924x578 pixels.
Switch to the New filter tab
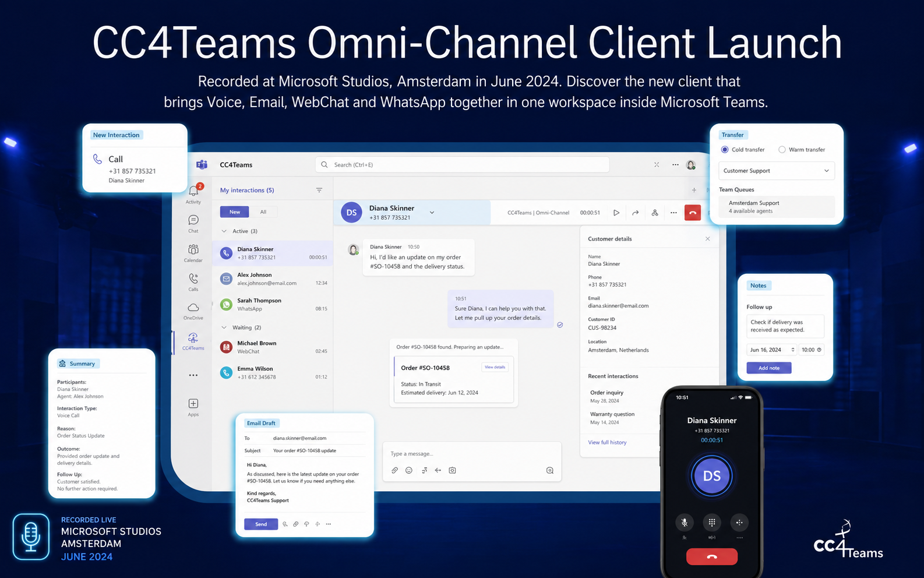coord(234,212)
